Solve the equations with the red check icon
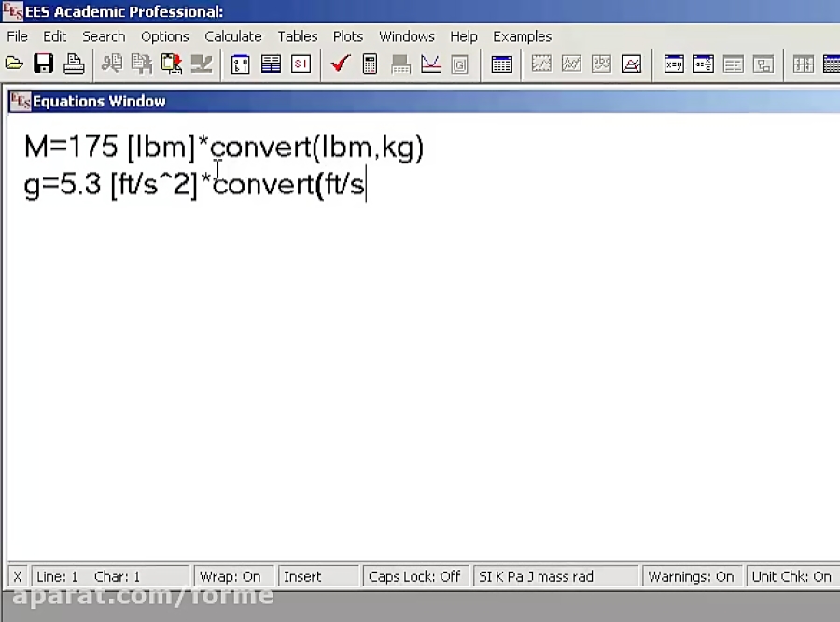 (x=340, y=63)
